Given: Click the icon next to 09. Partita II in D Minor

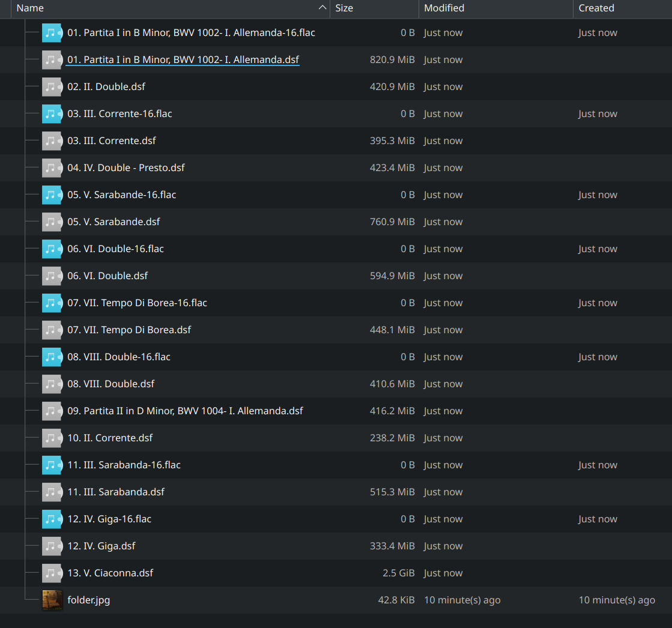Looking at the screenshot, I should pyautogui.click(x=52, y=411).
